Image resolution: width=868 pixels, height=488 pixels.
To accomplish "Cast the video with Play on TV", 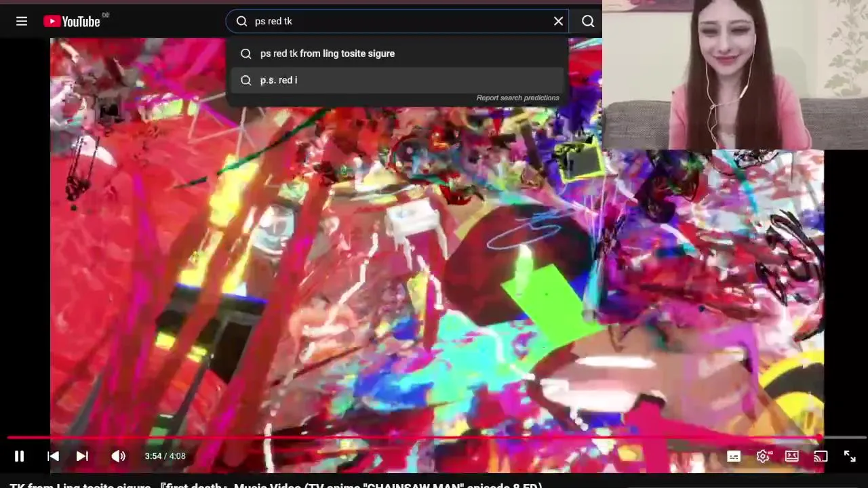I will tap(821, 456).
